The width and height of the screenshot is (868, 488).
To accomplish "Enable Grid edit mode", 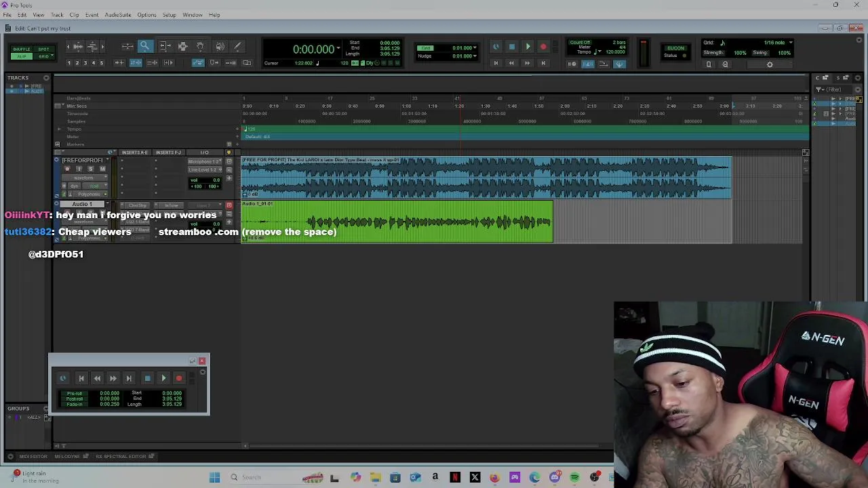I will point(43,56).
